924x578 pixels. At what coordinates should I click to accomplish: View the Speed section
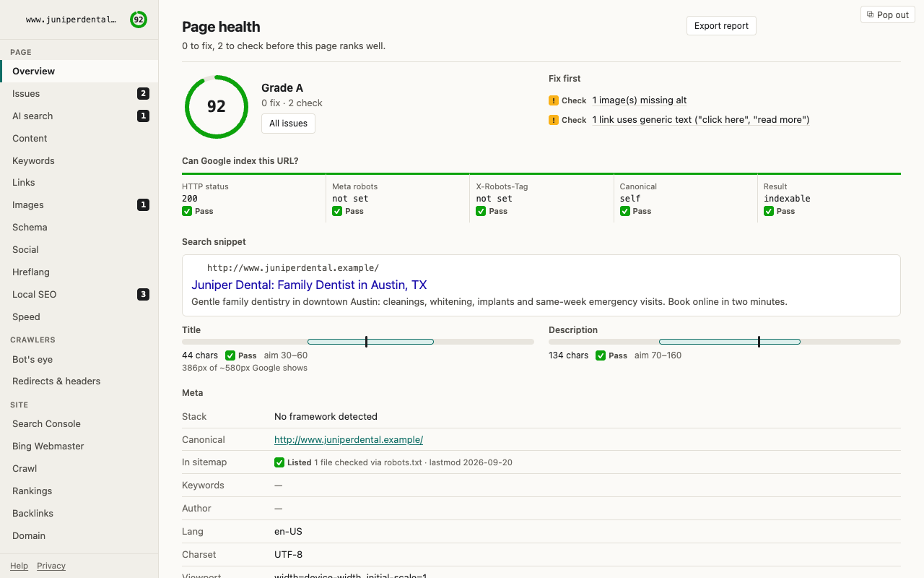(x=79, y=317)
